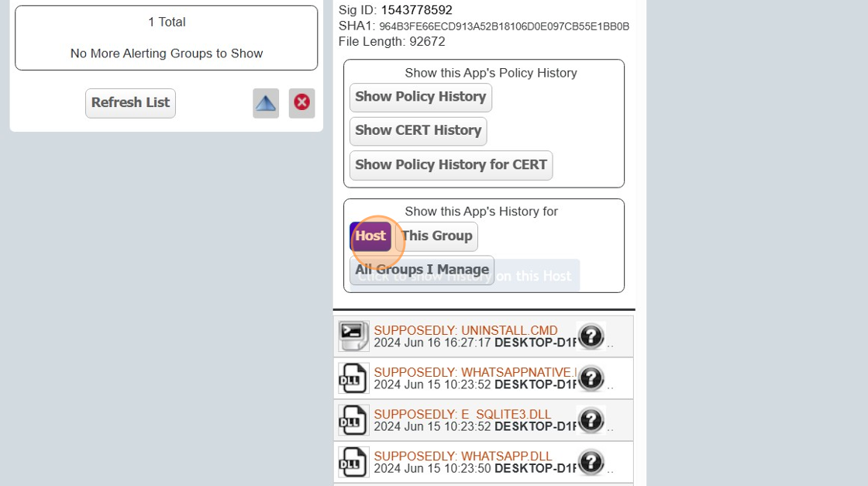
Task: Click the DLL file icon for WHATSAPPNATIVE entry
Action: tap(353, 377)
